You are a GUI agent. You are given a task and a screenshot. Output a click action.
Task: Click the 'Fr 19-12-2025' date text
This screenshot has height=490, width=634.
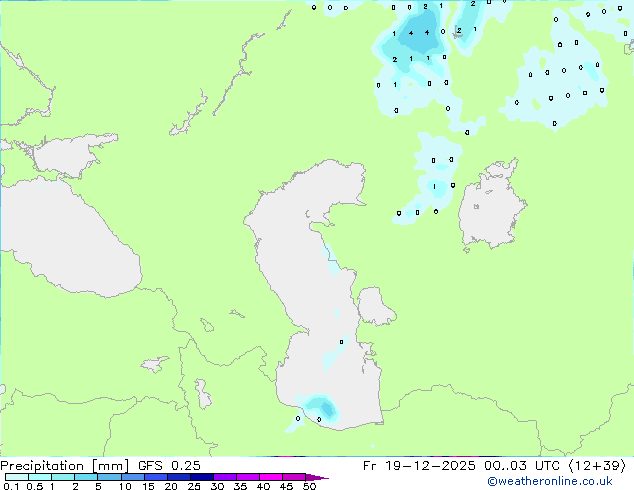click(419, 466)
